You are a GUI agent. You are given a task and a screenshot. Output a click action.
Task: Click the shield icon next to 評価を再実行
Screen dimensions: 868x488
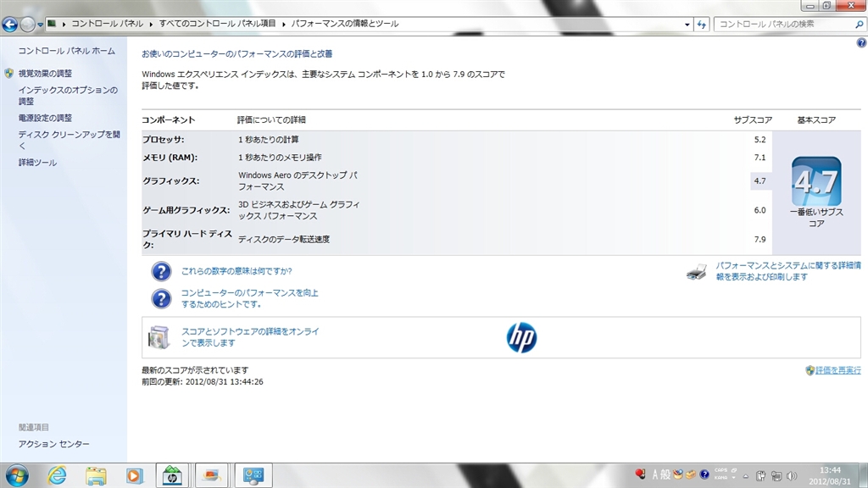(x=810, y=370)
